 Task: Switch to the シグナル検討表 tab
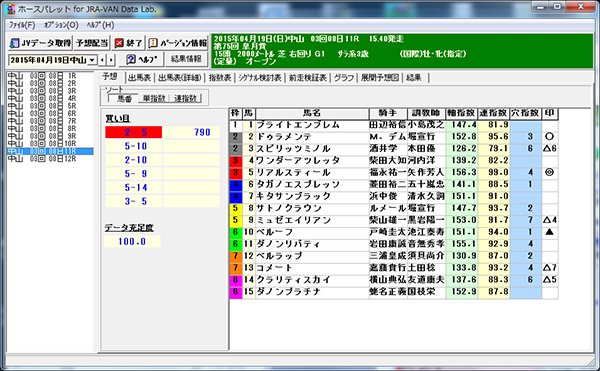[x=260, y=78]
